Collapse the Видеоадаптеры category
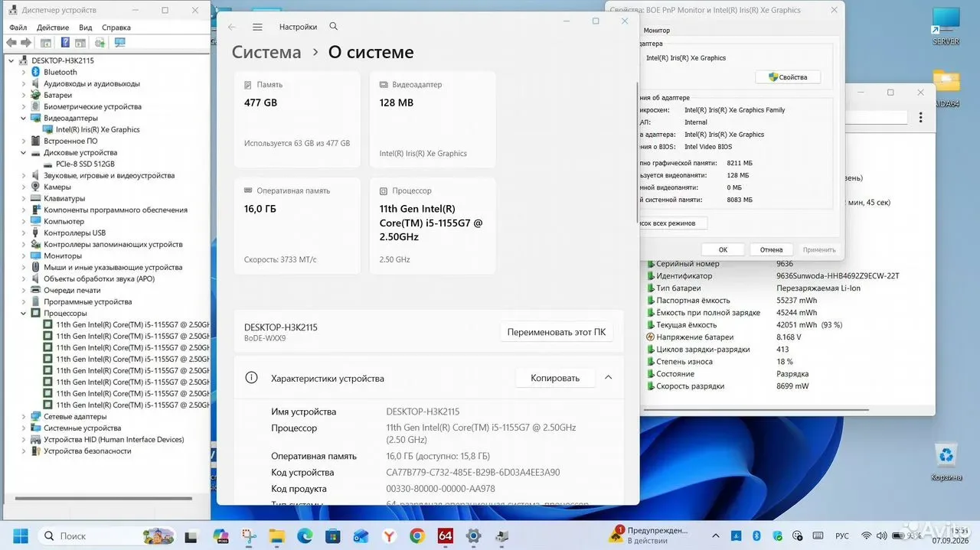Screen dimensions: 980x550 24,118
